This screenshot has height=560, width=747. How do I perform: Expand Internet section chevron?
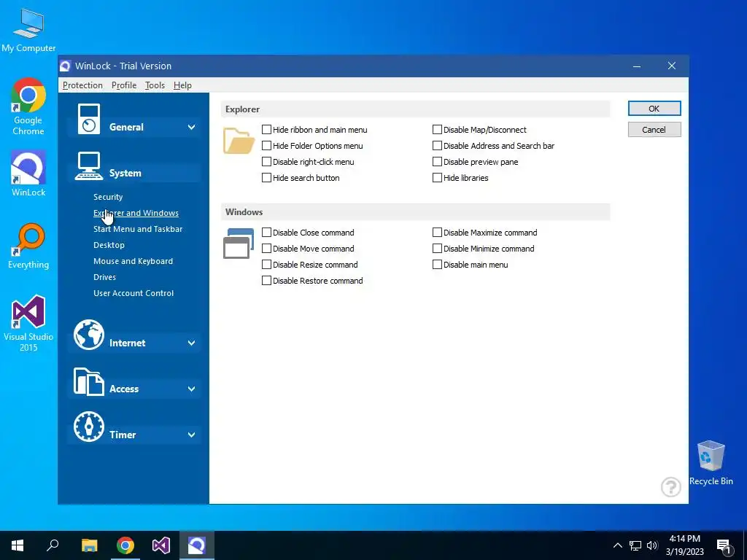192,343
